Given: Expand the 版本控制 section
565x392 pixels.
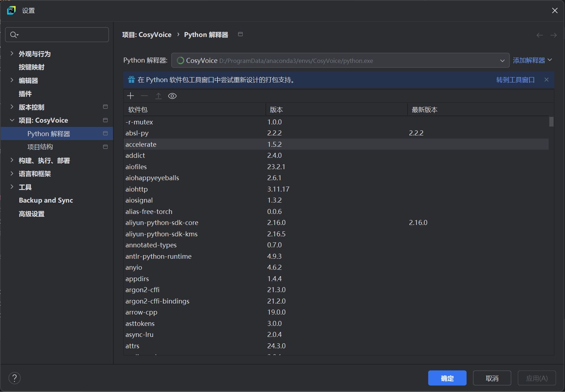Looking at the screenshot, I should point(12,107).
